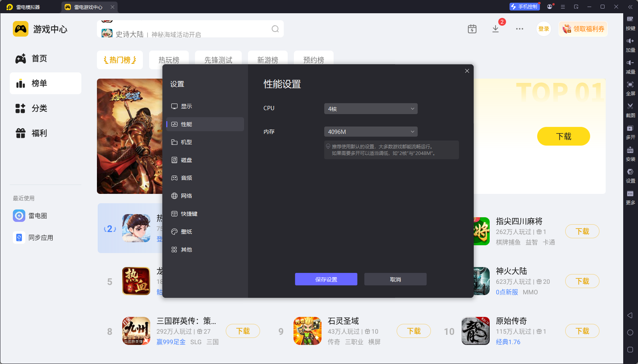
Task: Switch to the Shortcuts settings category
Action: tap(189, 214)
